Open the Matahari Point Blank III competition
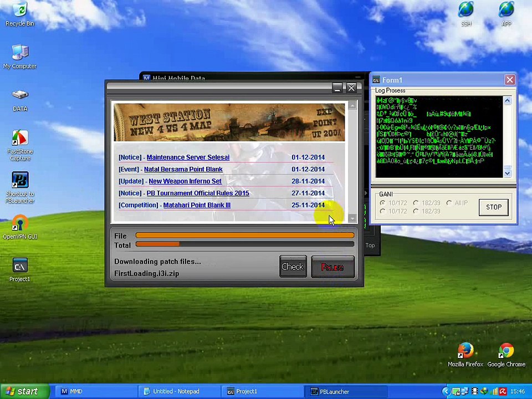 [197, 205]
